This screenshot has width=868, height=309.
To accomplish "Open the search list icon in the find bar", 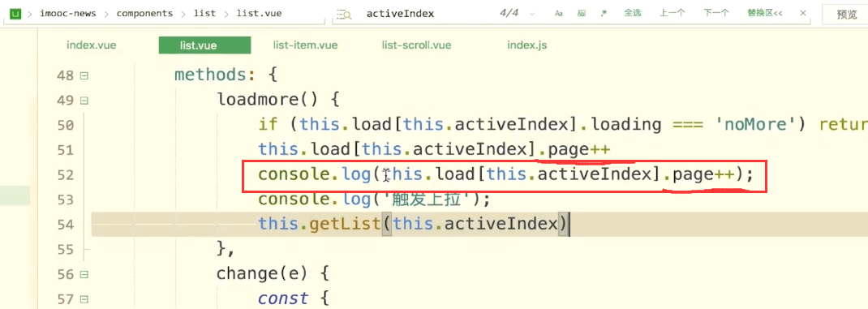I will 344,15.
